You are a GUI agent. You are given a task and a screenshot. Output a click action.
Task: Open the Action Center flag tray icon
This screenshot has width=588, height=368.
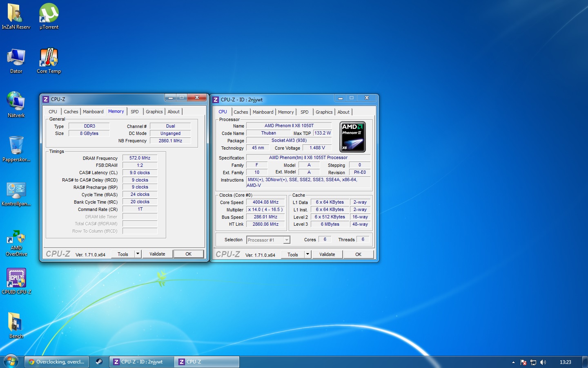tap(523, 362)
